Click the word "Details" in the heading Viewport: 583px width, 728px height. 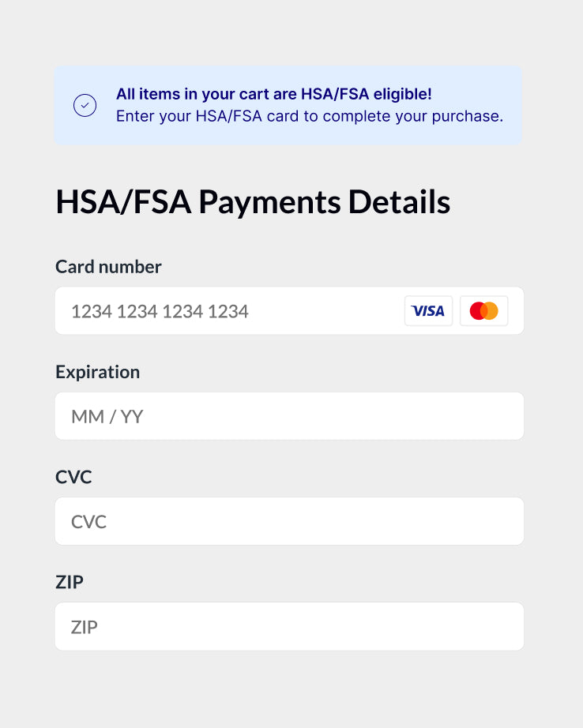pos(399,202)
